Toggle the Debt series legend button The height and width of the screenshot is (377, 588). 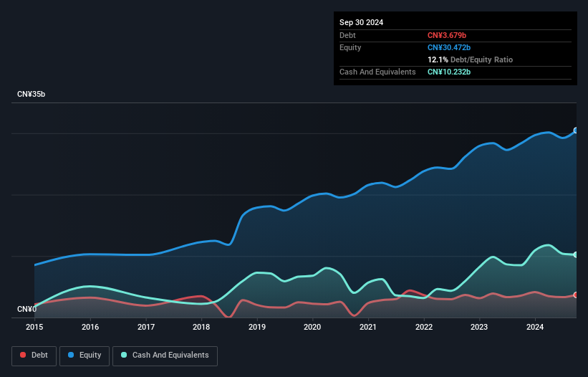[x=34, y=355]
